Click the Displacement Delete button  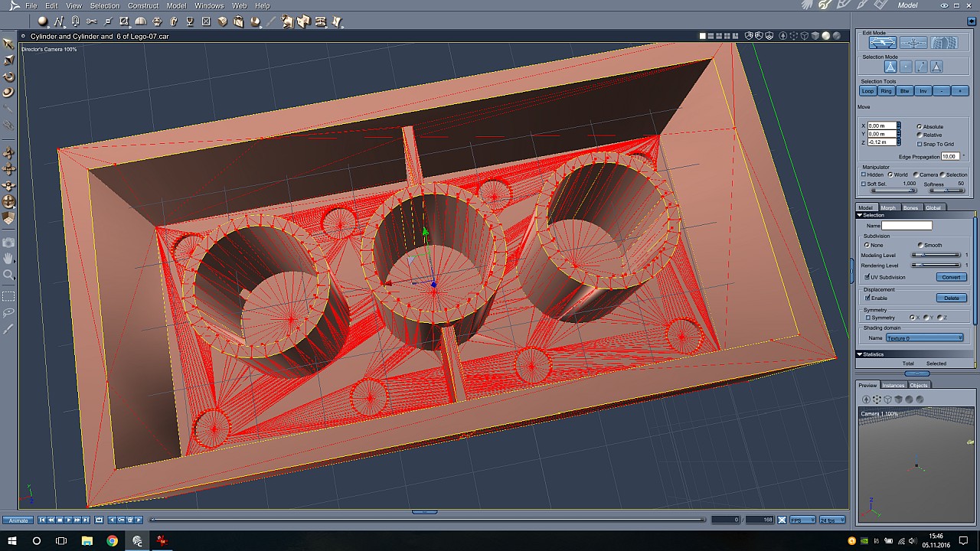click(x=951, y=298)
